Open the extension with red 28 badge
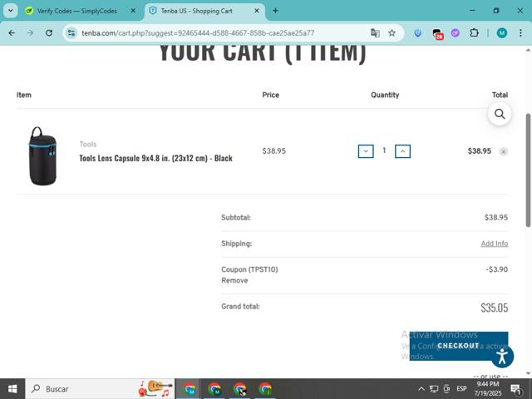This screenshot has height=399, width=532. [437, 33]
